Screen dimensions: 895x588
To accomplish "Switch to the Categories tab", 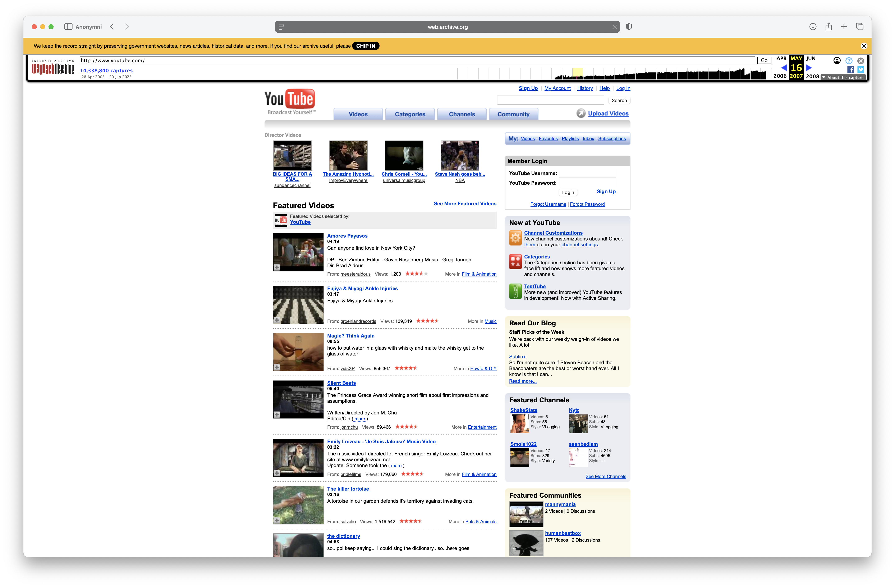I will (x=410, y=114).
